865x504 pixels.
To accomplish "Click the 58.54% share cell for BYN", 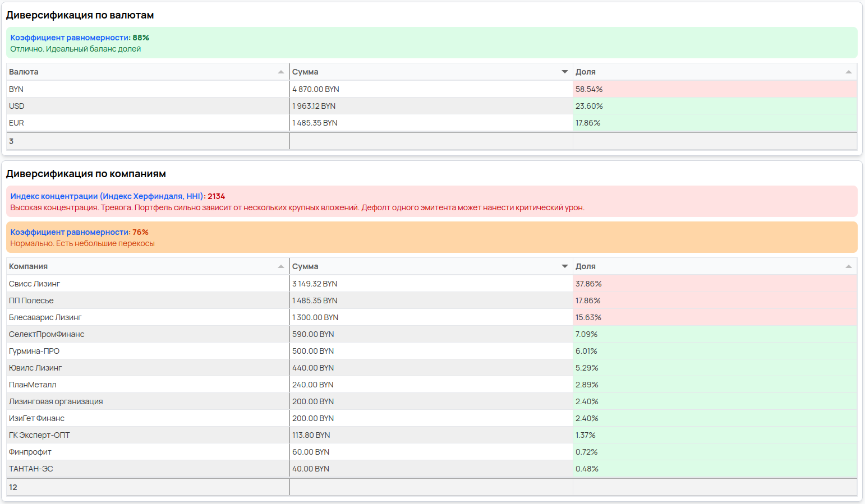I will click(589, 89).
